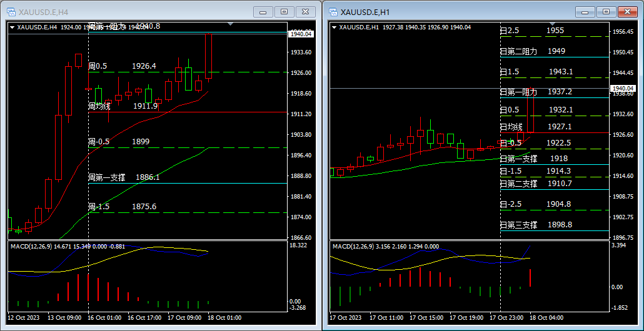Click the 17 Oct 19:00 time axis label

point(465,318)
